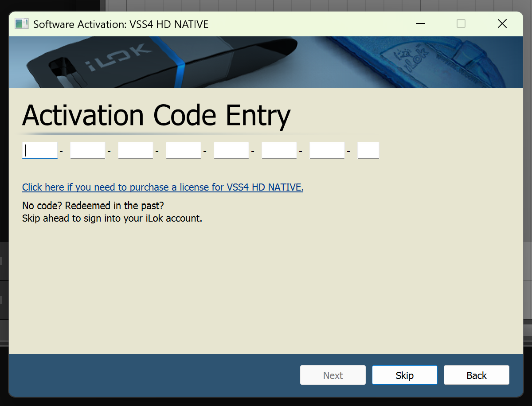Click the third activation code field
The height and width of the screenshot is (406, 532).
pyautogui.click(x=136, y=150)
